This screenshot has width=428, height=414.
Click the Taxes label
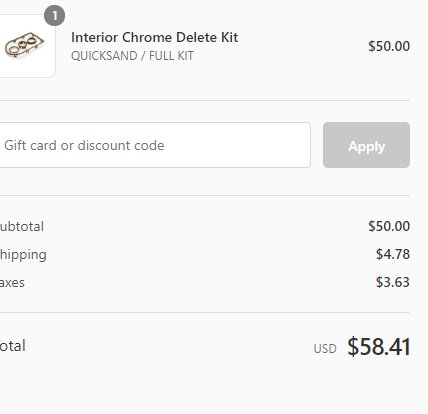(12, 283)
